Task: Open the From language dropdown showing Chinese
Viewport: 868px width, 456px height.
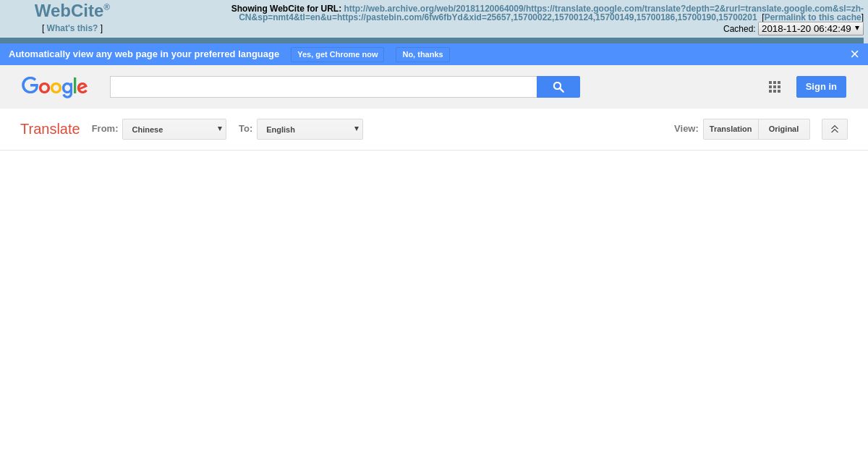Action: pyautogui.click(x=174, y=129)
